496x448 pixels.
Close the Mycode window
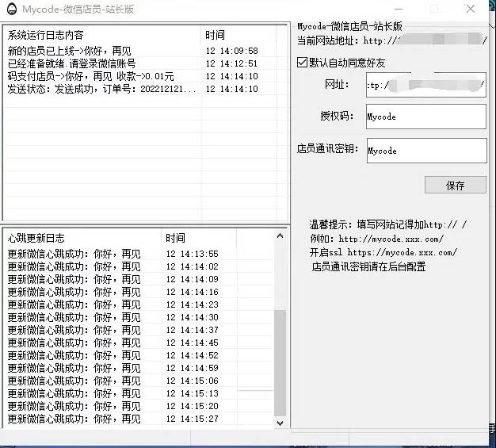472,10
